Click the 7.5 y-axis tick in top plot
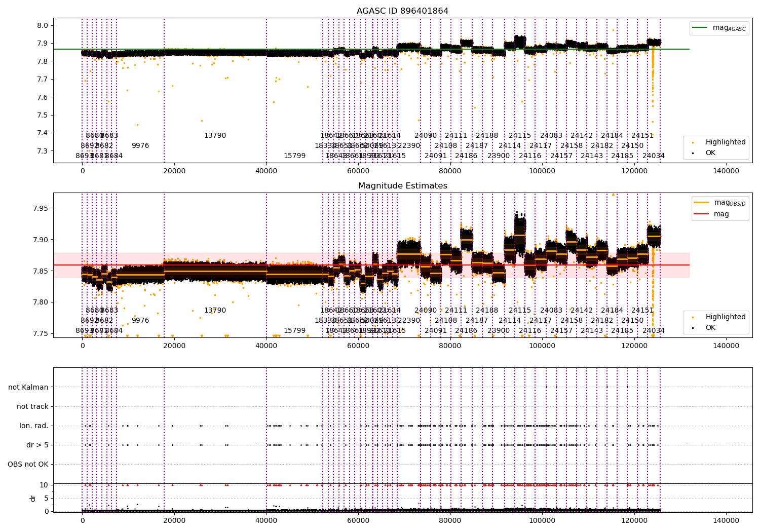The height and width of the screenshot is (532, 760). pyautogui.click(x=43, y=115)
